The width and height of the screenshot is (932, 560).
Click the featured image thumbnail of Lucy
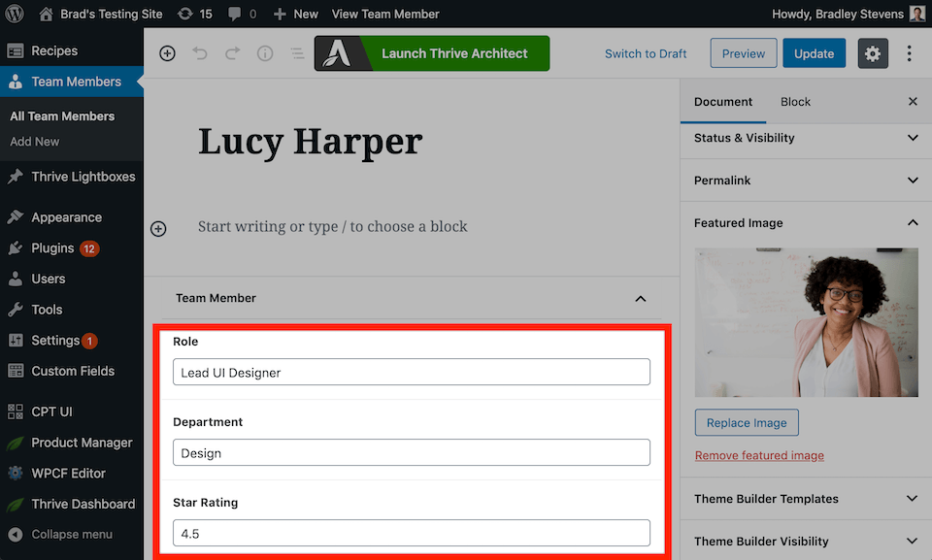(806, 322)
